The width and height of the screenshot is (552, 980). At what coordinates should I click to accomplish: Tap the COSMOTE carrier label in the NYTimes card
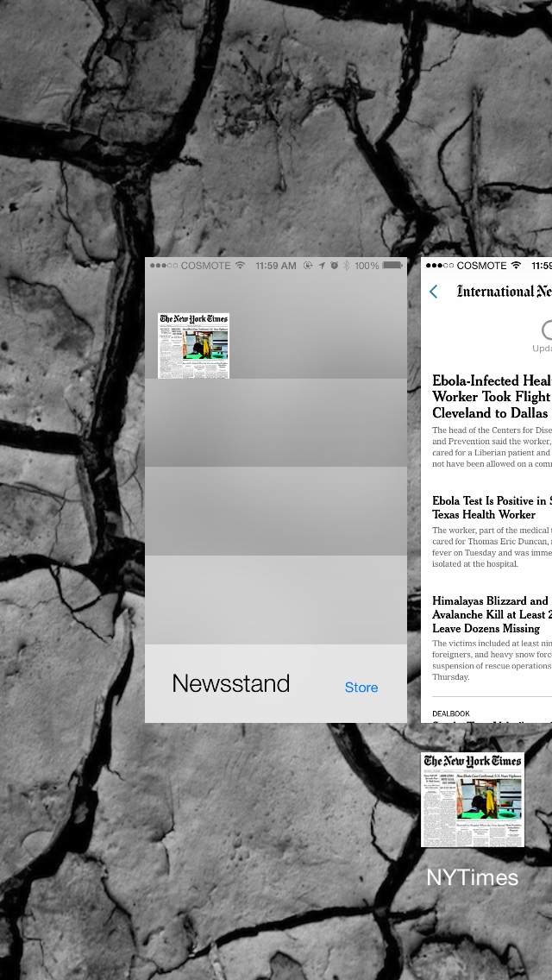pos(481,265)
